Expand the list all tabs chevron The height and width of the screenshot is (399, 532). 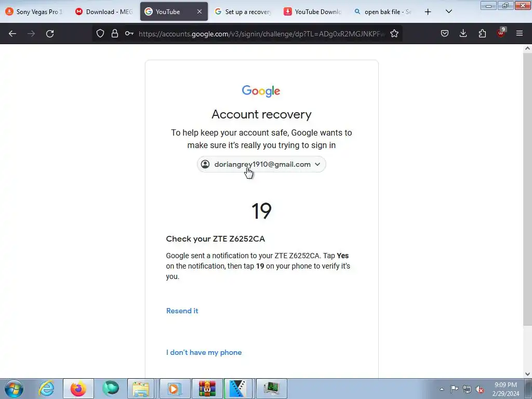point(448,11)
